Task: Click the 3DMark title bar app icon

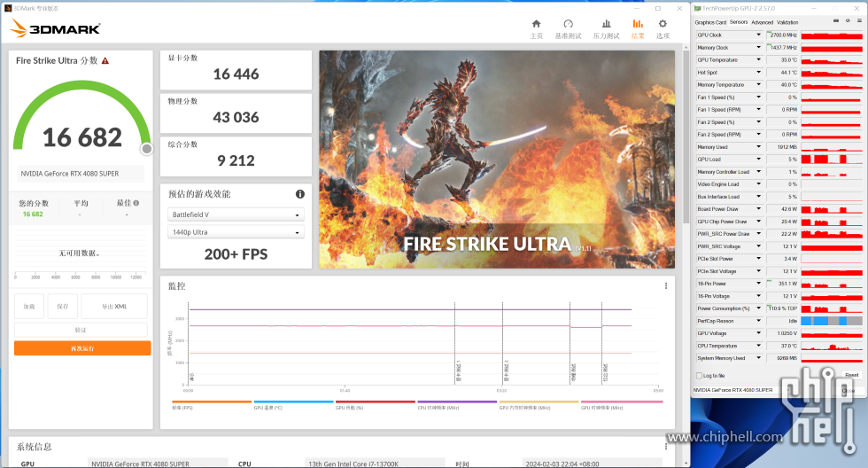Action: click(x=8, y=8)
